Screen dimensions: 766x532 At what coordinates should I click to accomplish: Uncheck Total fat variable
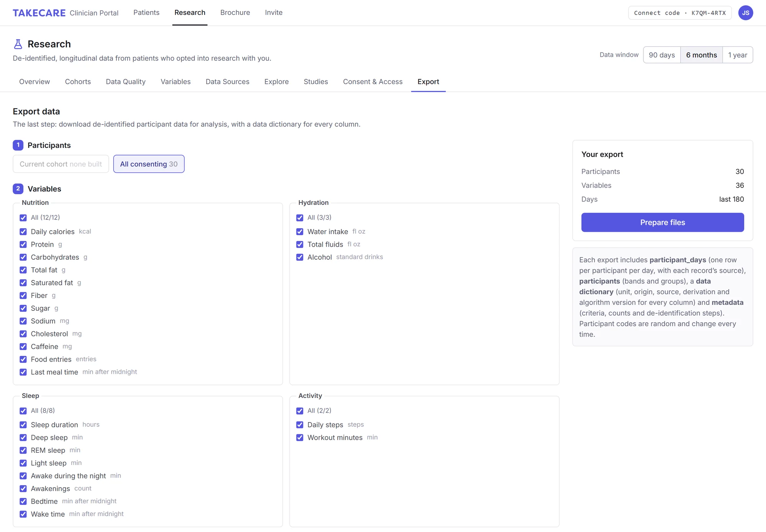(23, 270)
